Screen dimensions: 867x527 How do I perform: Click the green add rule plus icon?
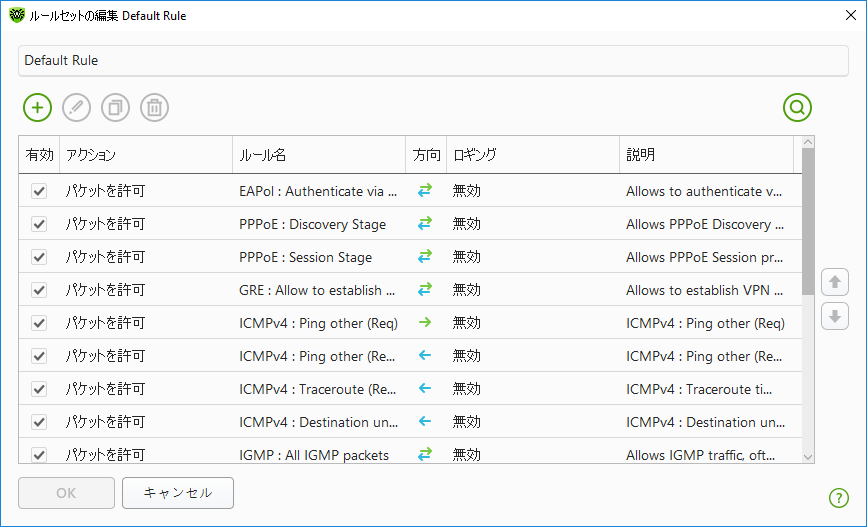(37, 107)
